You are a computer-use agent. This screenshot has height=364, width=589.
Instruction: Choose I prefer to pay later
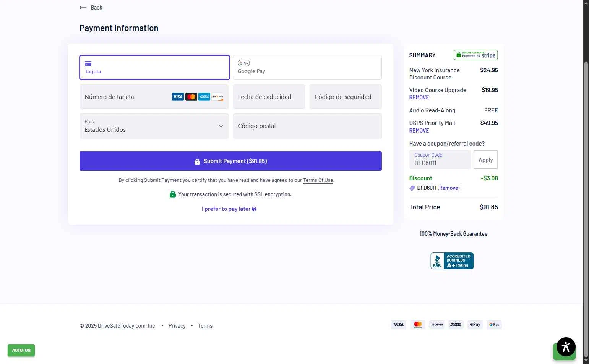click(226, 209)
